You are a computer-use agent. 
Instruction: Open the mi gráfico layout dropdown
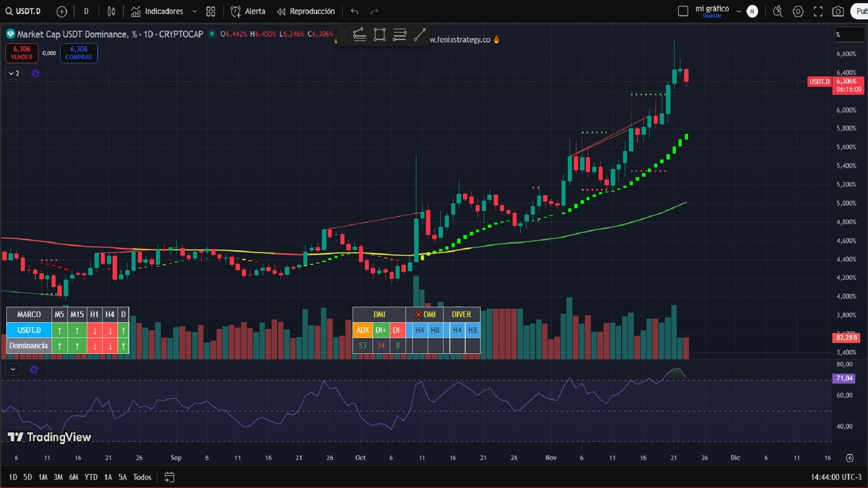(738, 11)
